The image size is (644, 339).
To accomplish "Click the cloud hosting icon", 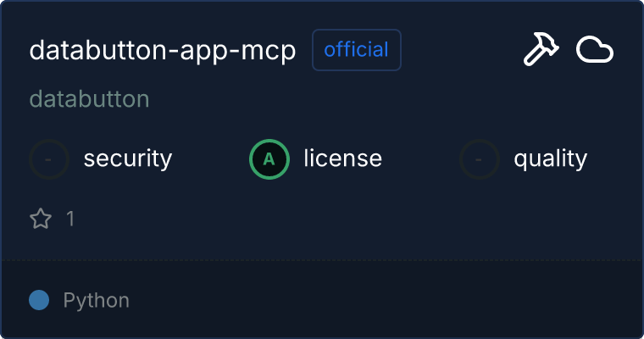I will pyautogui.click(x=595, y=51).
